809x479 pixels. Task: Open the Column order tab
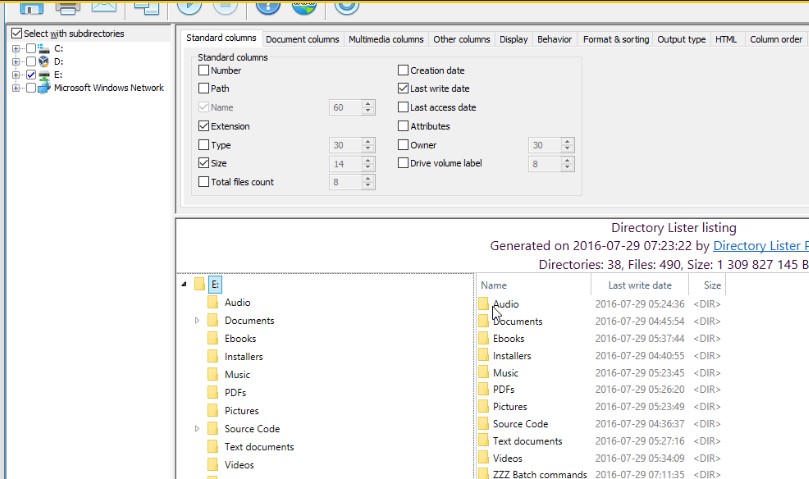tap(775, 40)
